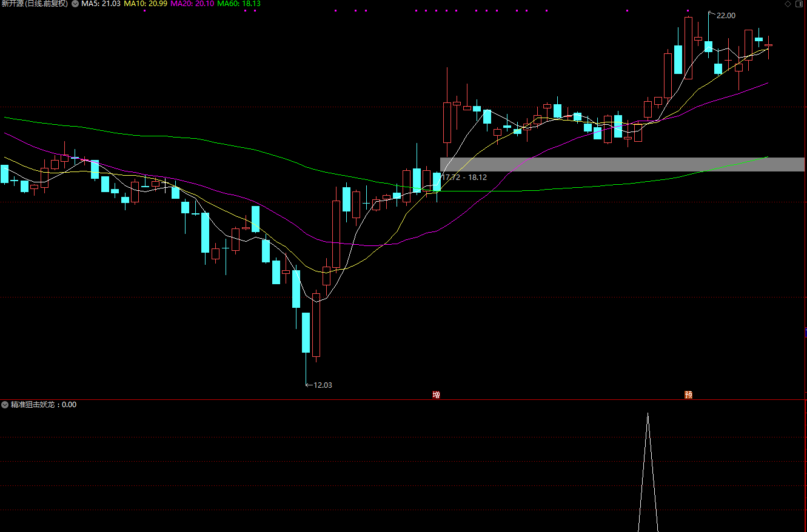
Task: Click the 新开源(日线,前复权) chart title
Action: [x=35, y=4]
